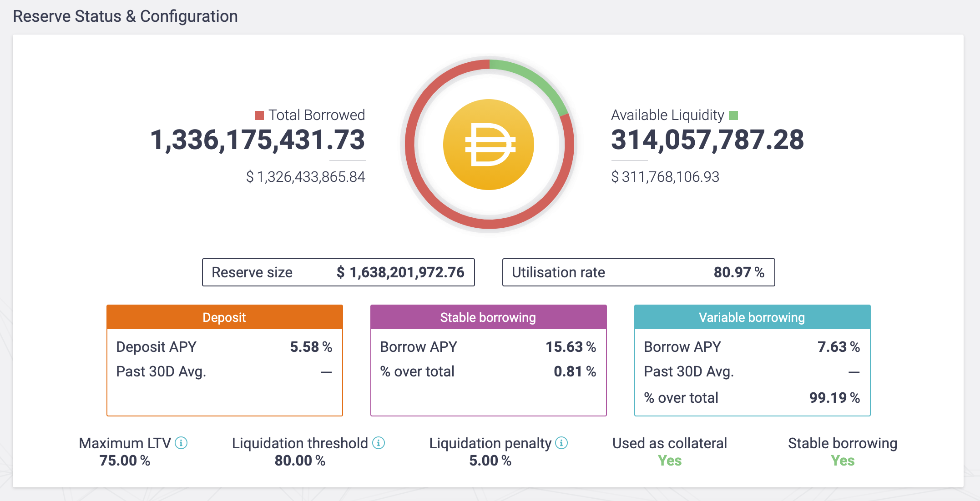
Task: Click the variable Borrow APY 7.63 % value
Action: (x=839, y=347)
